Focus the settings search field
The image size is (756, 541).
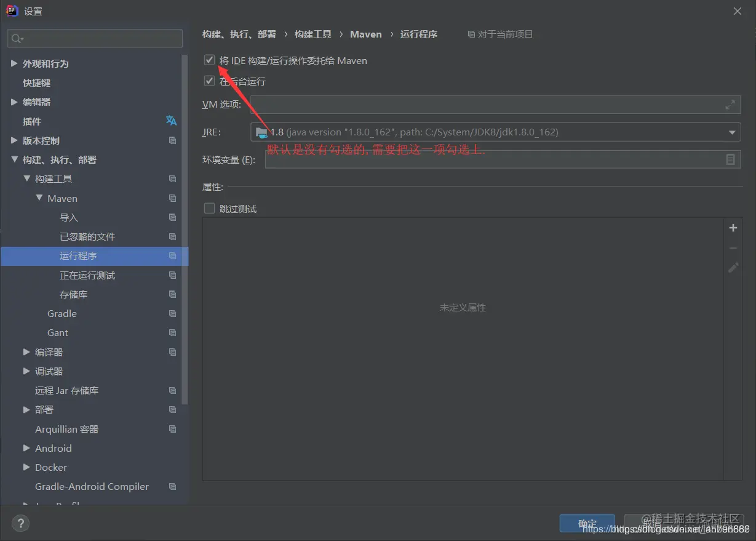(x=95, y=38)
